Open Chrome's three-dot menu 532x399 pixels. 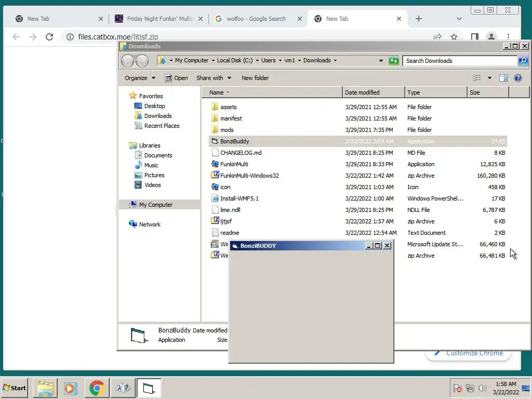click(508, 37)
